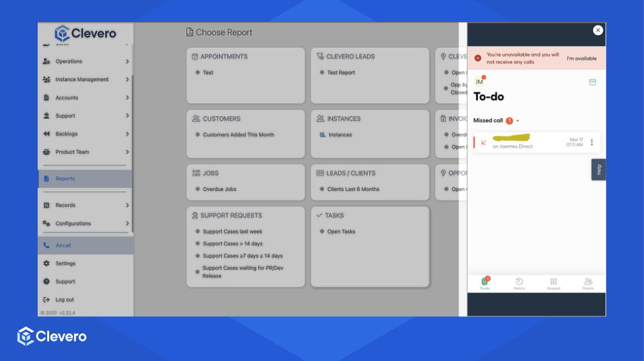Click the Aircall phone icon
Viewport: 644px width, 361px height.
(x=47, y=245)
